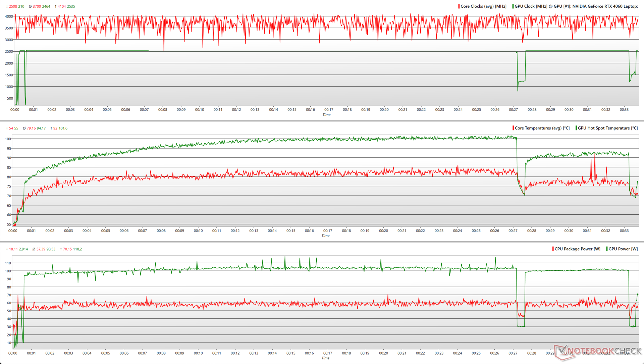Click the average Ø symbol above power chart
Viewport: 644px width, 364px height.
pyautogui.click(x=34, y=249)
